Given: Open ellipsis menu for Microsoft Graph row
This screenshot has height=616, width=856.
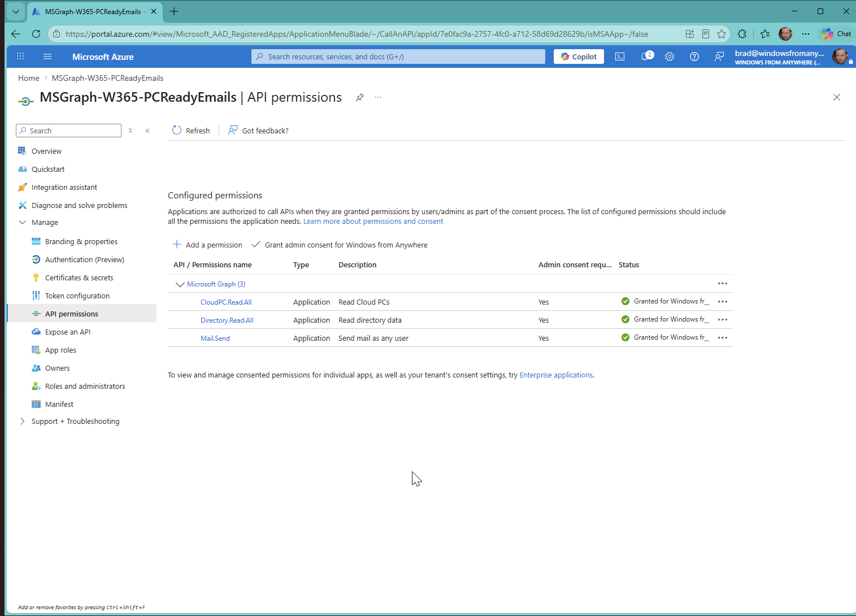Looking at the screenshot, I should coord(723,284).
